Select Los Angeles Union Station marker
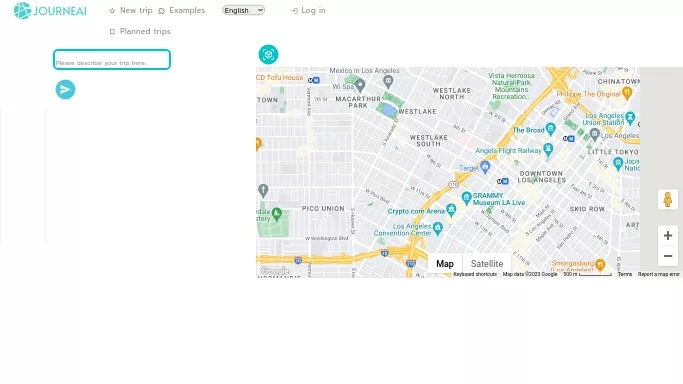Image resolution: width=683 pixels, height=384 pixels. 630,118
